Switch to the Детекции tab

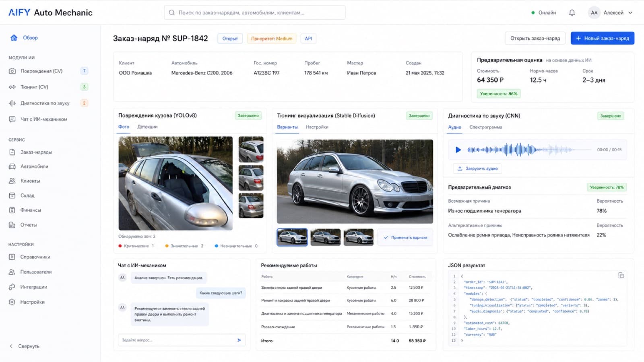pos(147,127)
